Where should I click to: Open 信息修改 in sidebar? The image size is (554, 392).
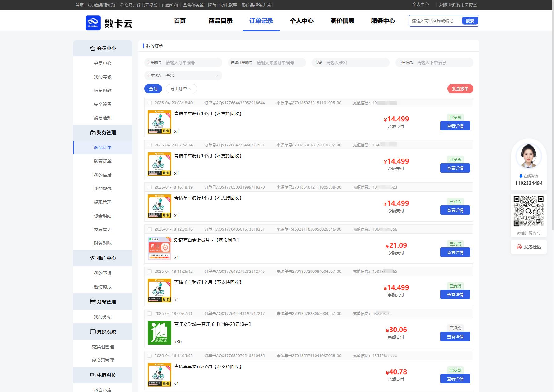103,91
